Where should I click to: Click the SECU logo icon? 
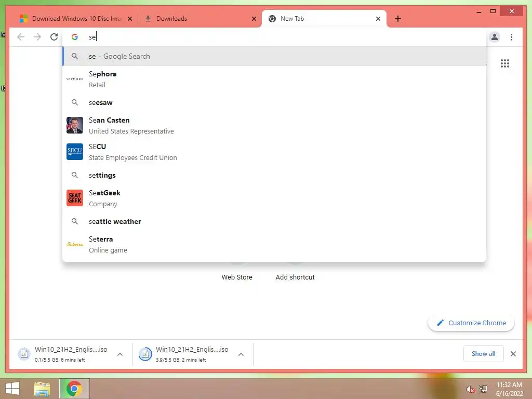[75, 152]
